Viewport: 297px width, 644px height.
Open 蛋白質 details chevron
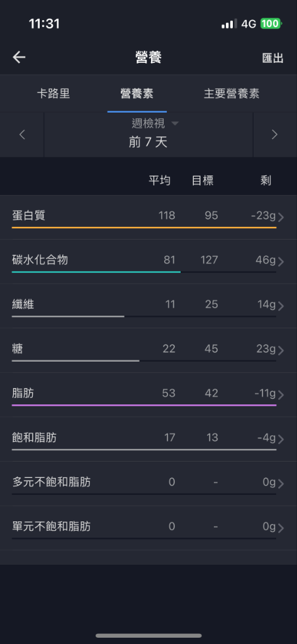click(x=281, y=217)
